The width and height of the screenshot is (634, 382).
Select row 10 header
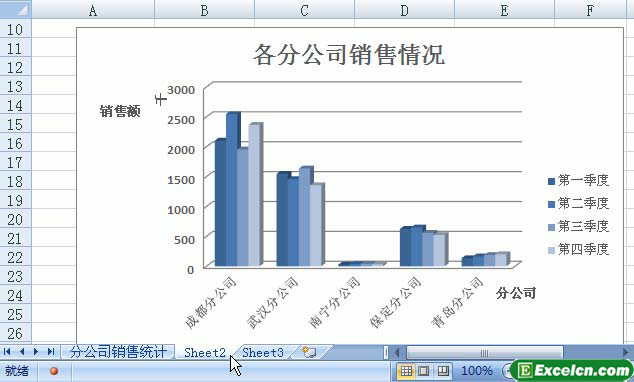point(15,29)
